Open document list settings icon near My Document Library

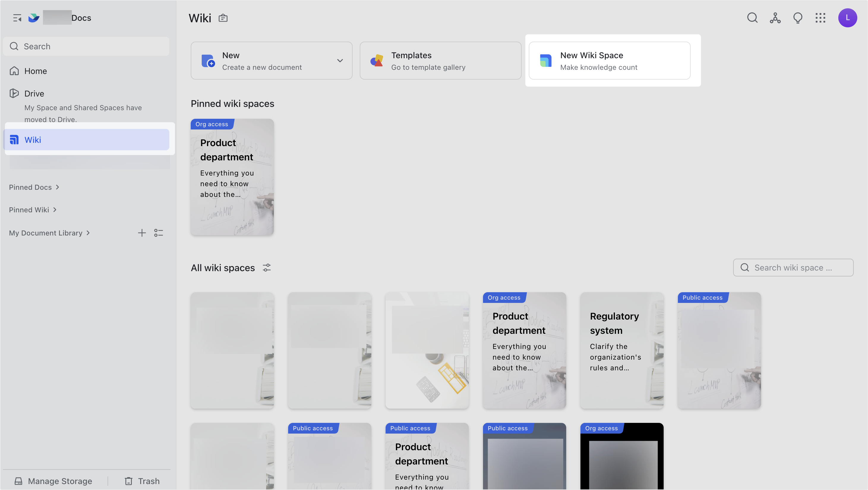click(158, 232)
